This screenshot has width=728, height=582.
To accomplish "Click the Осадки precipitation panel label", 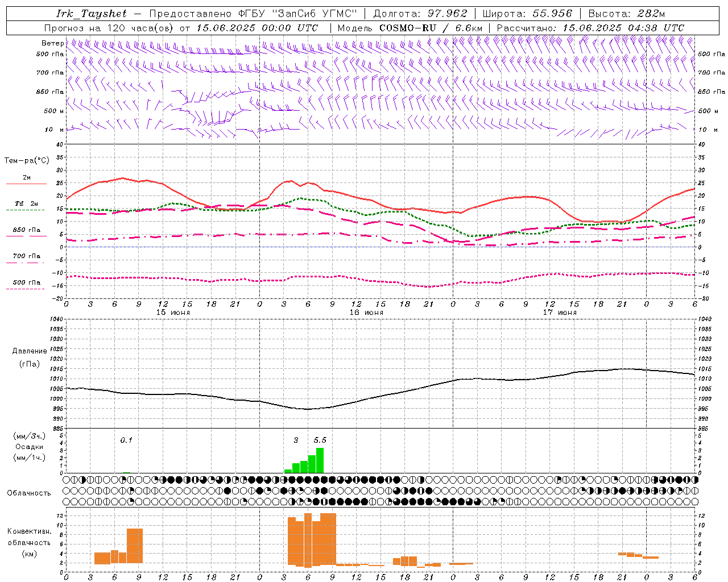I will coord(30,447).
